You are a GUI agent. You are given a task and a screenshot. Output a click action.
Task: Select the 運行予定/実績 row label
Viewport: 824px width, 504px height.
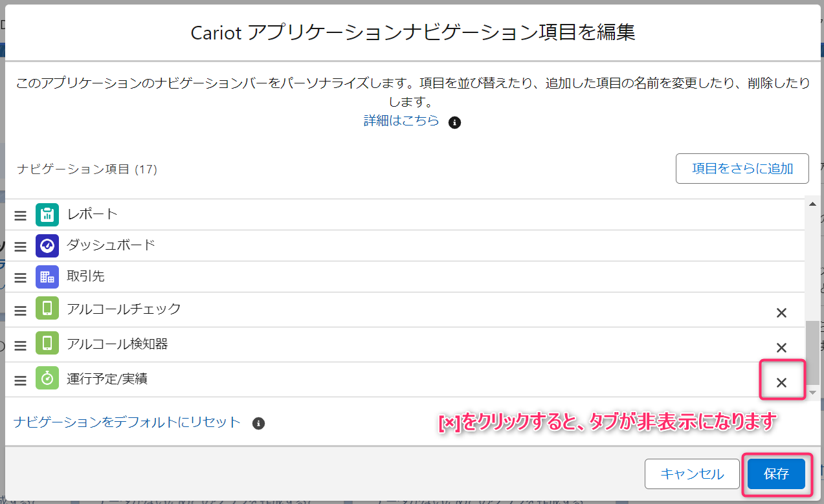coord(107,378)
